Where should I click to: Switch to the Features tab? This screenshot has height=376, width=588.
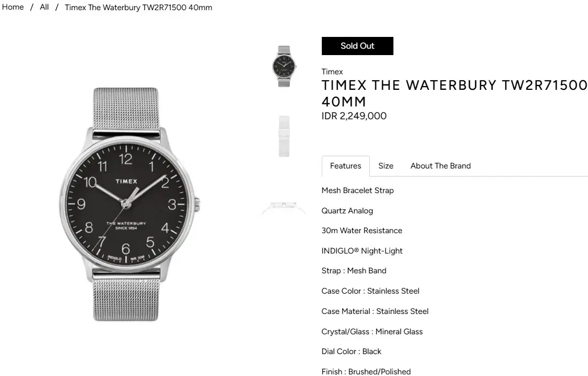pyautogui.click(x=346, y=166)
